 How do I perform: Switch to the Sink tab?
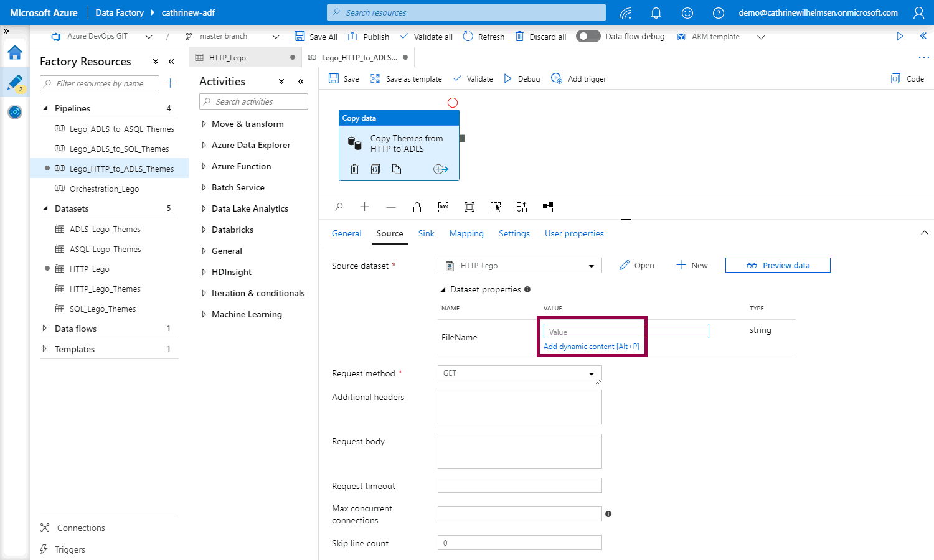pos(426,233)
